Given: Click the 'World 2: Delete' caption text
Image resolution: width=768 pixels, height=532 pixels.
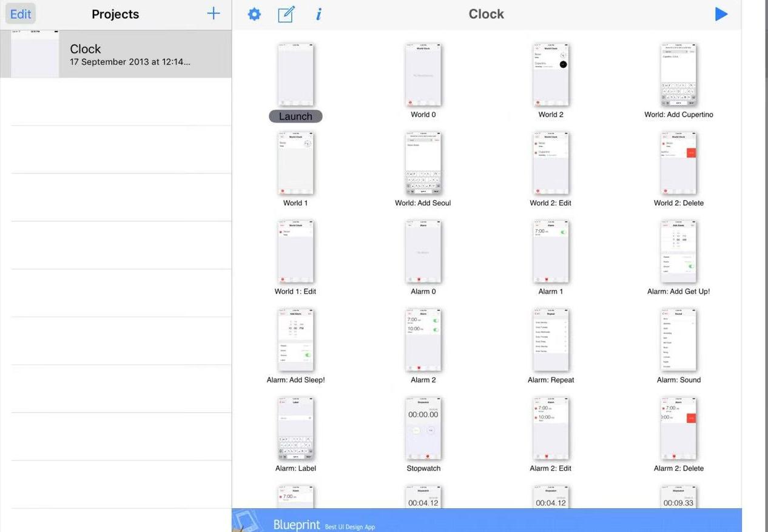Looking at the screenshot, I should coord(678,203).
